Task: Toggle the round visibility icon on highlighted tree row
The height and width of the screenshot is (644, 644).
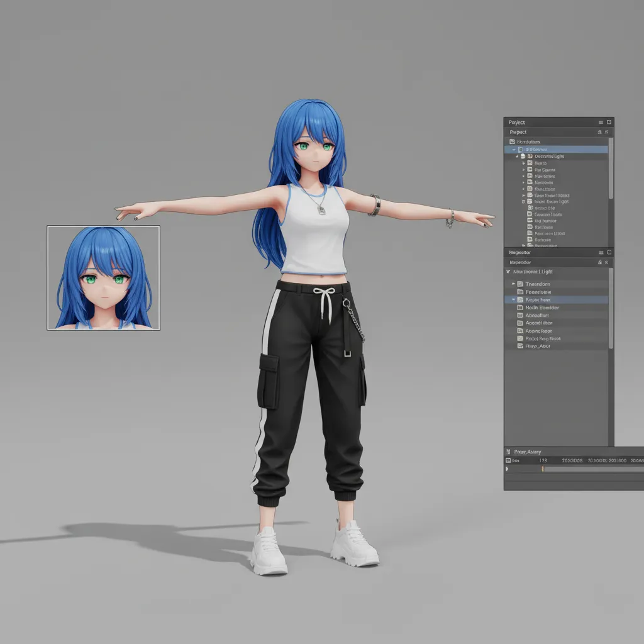Action: 521,150
